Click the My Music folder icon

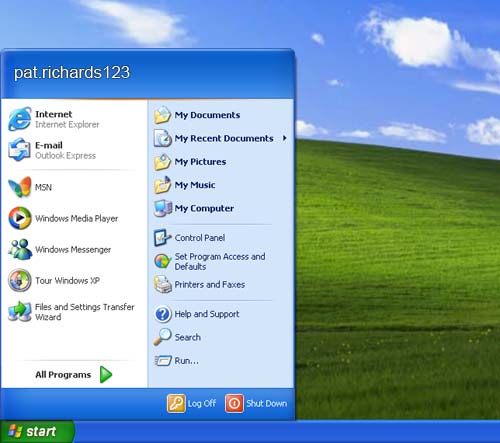[x=162, y=185]
